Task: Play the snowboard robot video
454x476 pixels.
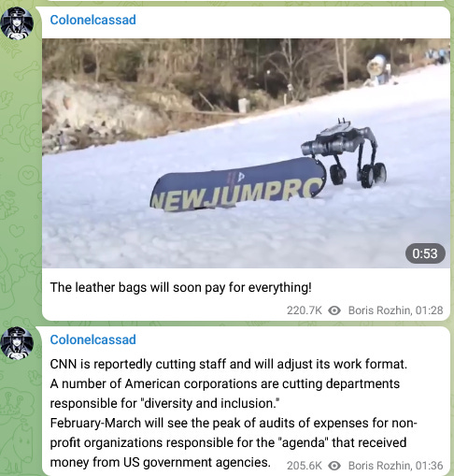Action: click(x=246, y=153)
